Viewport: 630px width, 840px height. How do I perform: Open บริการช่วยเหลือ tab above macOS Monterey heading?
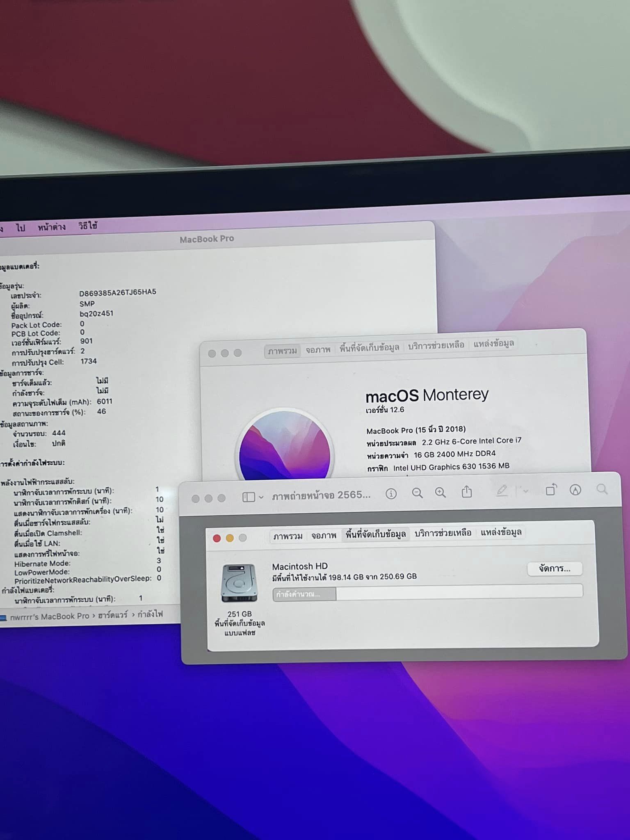[x=436, y=345]
